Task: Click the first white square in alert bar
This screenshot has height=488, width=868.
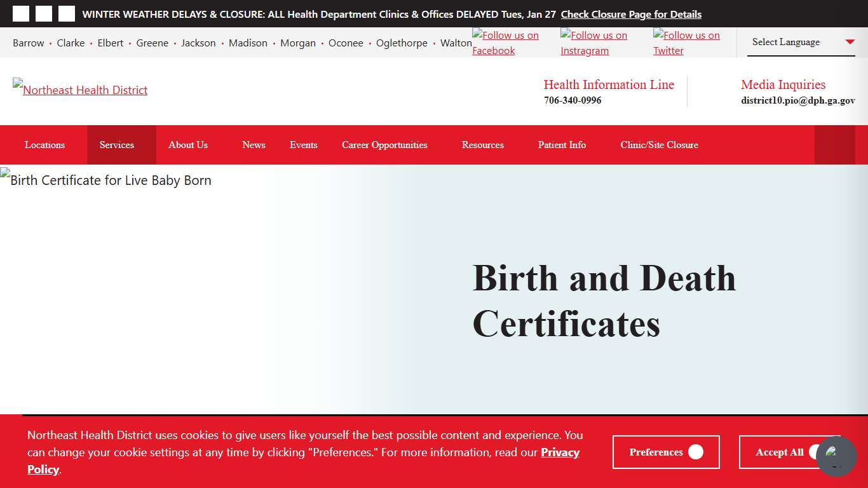Action: 21,13
